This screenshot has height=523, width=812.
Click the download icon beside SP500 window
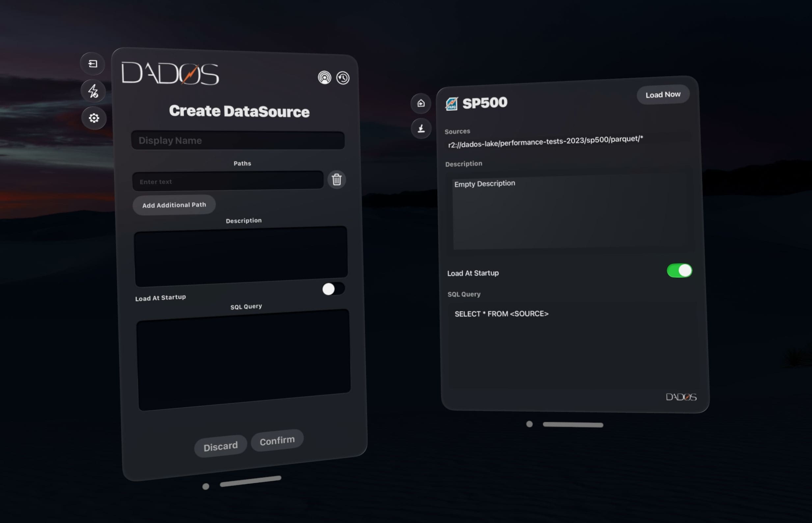click(x=421, y=129)
